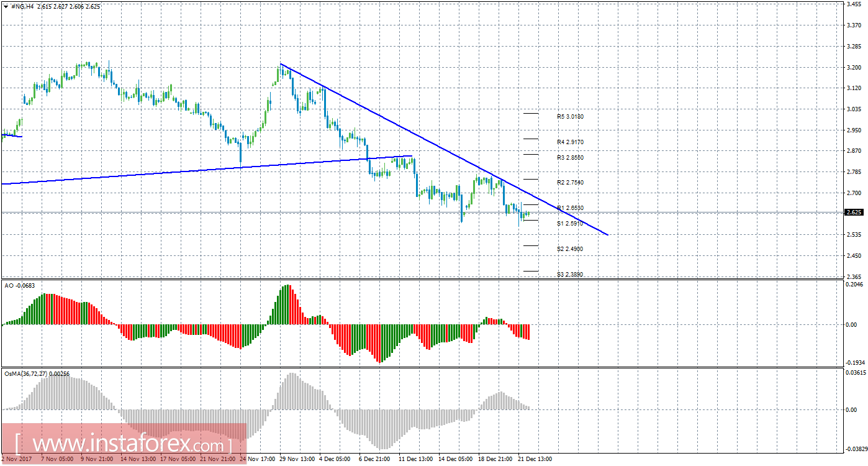Click the -0.03829 OsMA scale value
Image resolution: width=868 pixels, height=466 pixels.
point(856,449)
